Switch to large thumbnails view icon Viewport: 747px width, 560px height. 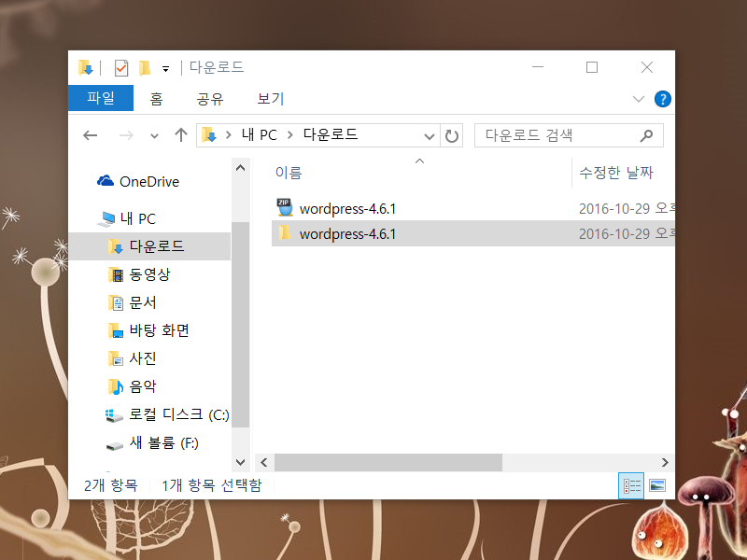coord(657,485)
